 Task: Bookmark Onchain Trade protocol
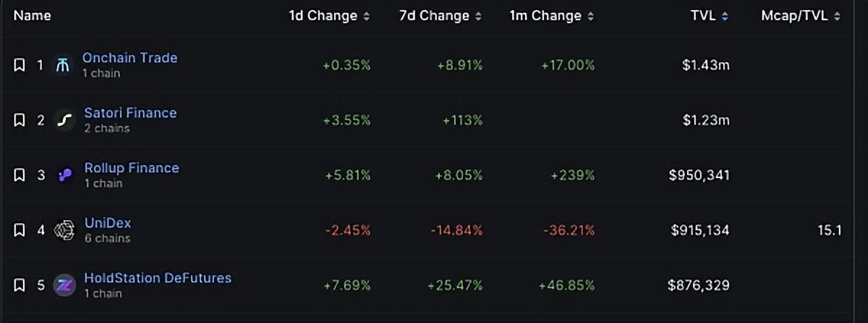(20, 65)
